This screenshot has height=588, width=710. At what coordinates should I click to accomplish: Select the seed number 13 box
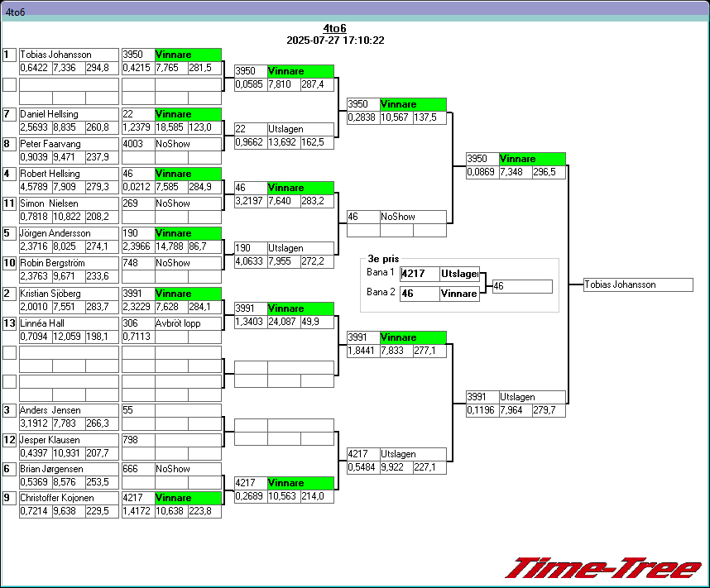click(10, 323)
